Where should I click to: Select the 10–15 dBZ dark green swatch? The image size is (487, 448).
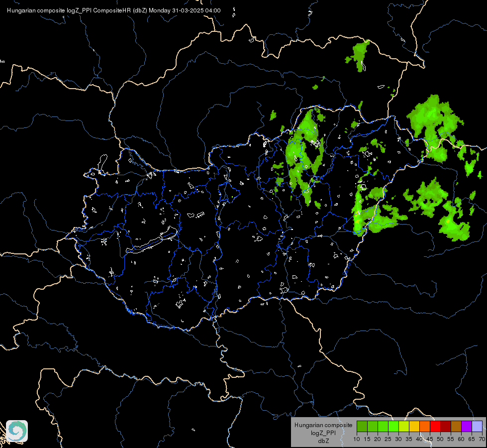362,426
